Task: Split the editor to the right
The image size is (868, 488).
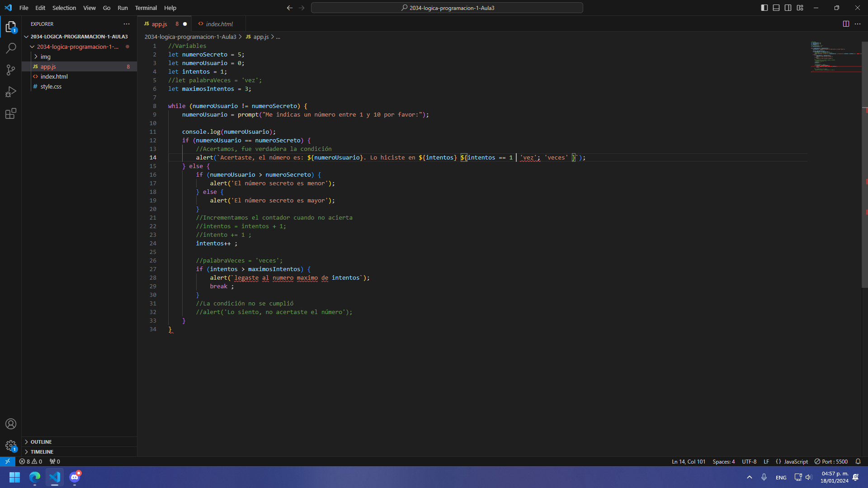Action: (x=846, y=24)
